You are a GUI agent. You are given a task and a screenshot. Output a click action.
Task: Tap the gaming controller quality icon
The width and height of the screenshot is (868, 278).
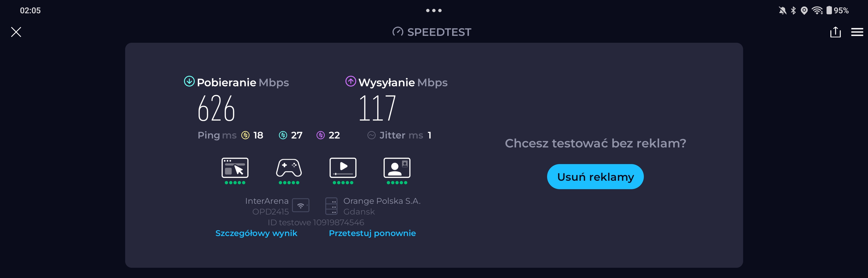pos(289,167)
